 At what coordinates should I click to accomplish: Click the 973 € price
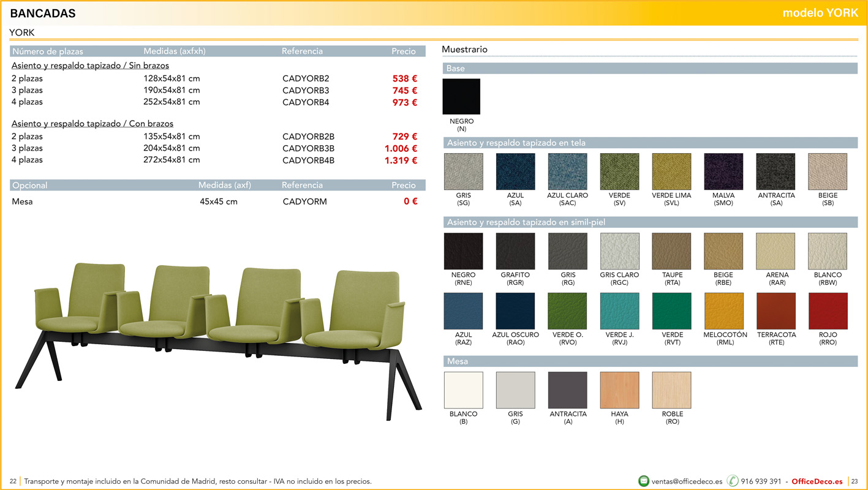(x=405, y=102)
